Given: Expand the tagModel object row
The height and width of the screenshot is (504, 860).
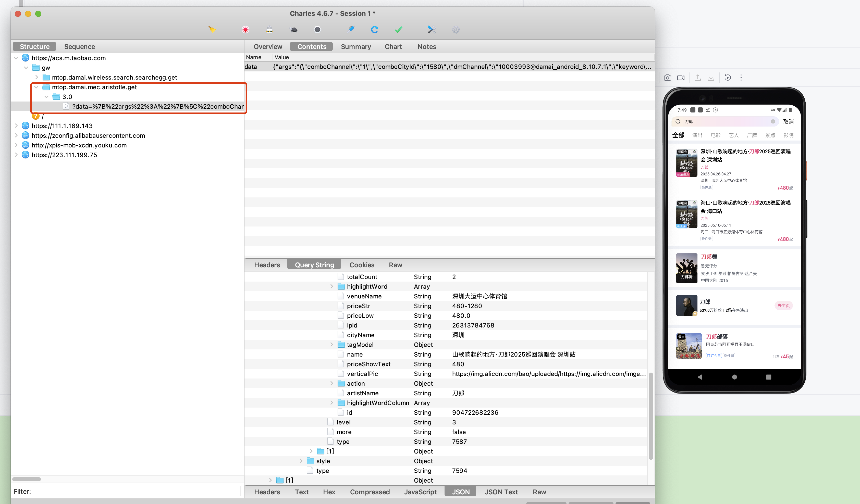Looking at the screenshot, I should click(x=331, y=345).
